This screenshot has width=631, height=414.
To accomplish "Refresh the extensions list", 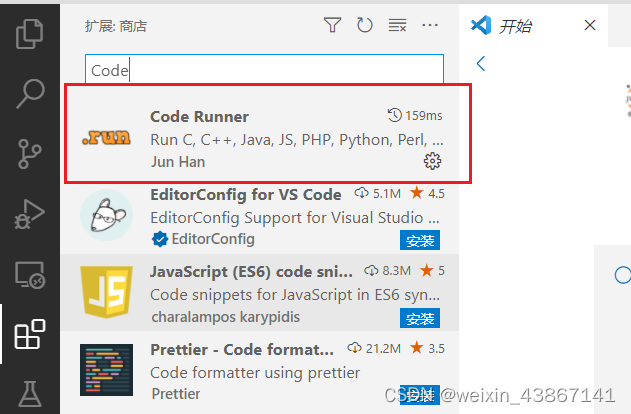I will pos(365,25).
